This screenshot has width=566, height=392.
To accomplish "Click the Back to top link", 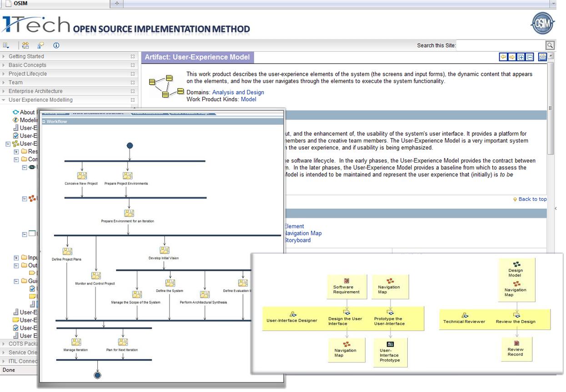I will [x=532, y=199].
